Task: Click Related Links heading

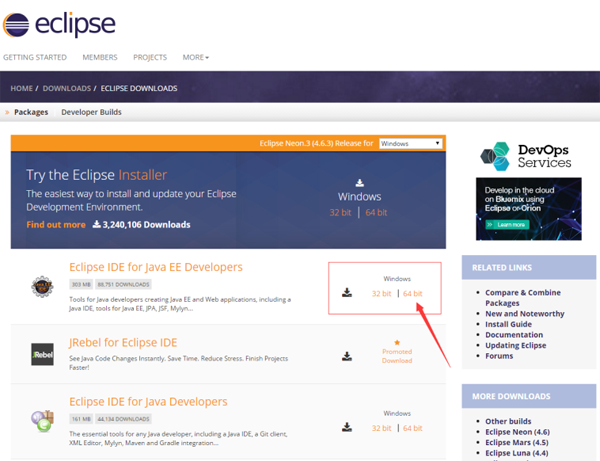Action: (502, 267)
